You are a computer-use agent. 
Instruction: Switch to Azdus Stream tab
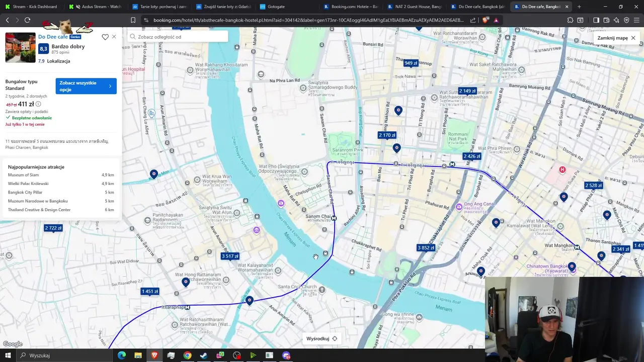pos(96,7)
